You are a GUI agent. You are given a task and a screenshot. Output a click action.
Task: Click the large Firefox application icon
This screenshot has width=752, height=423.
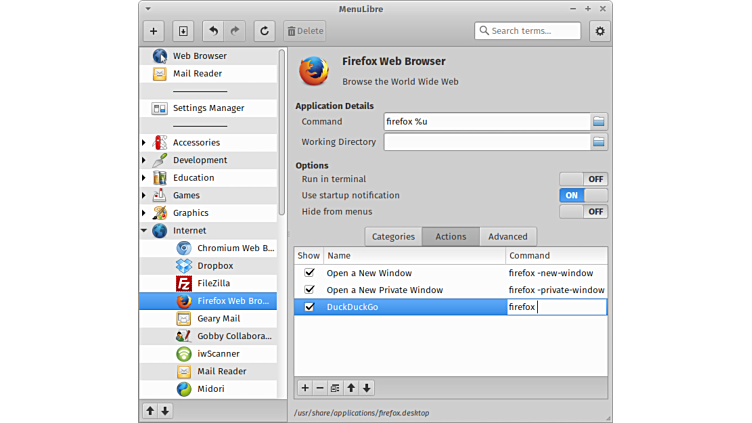[x=314, y=70]
